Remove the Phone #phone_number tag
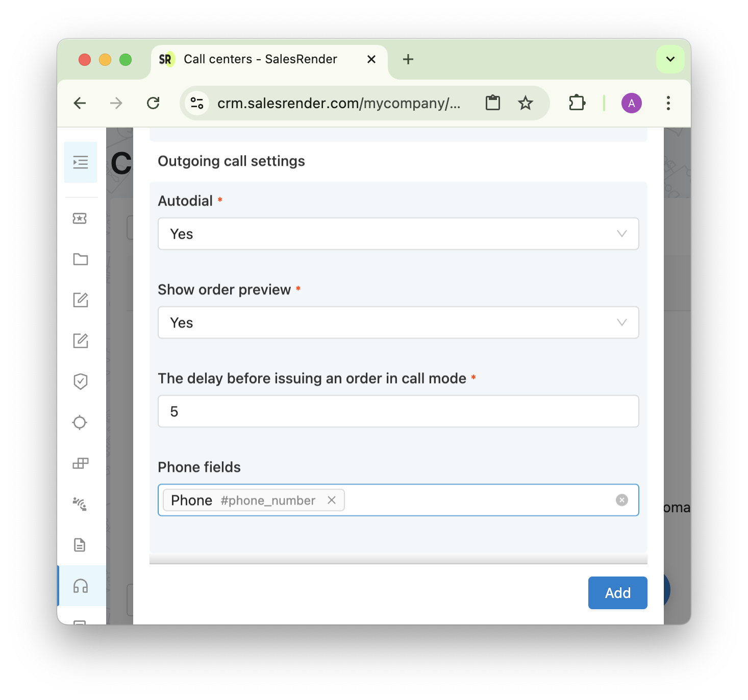The height and width of the screenshot is (700, 748). click(332, 500)
